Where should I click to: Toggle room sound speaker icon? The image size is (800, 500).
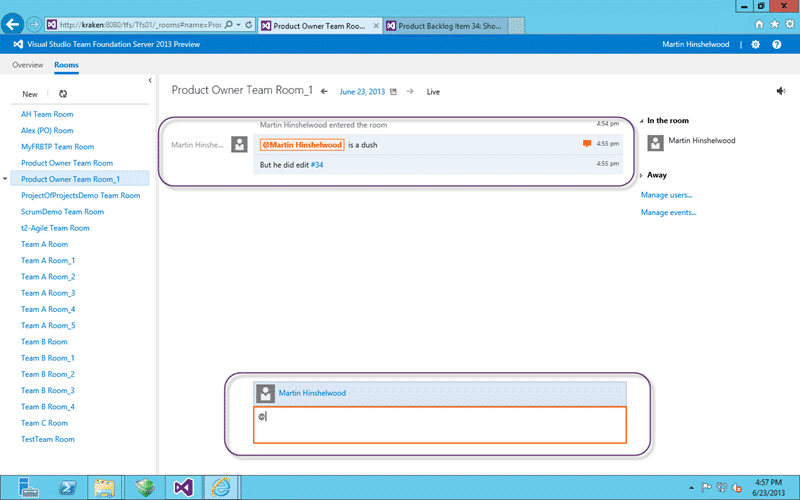point(781,91)
